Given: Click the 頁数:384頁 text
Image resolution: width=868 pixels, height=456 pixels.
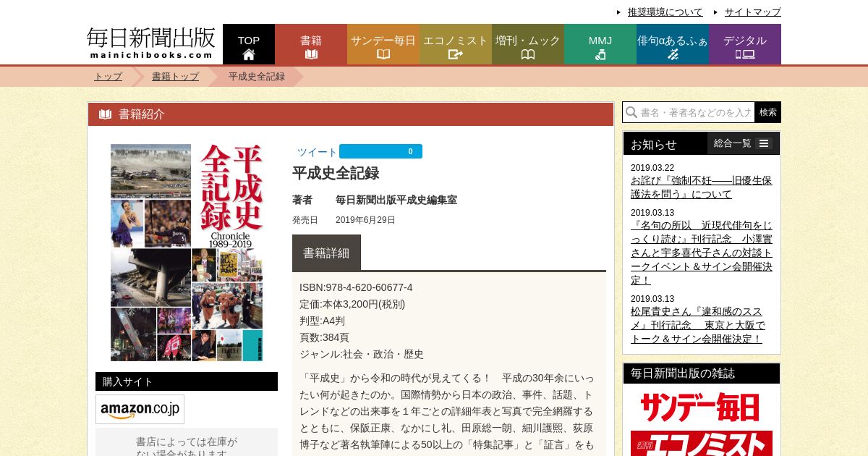Looking at the screenshot, I should [324, 337].
